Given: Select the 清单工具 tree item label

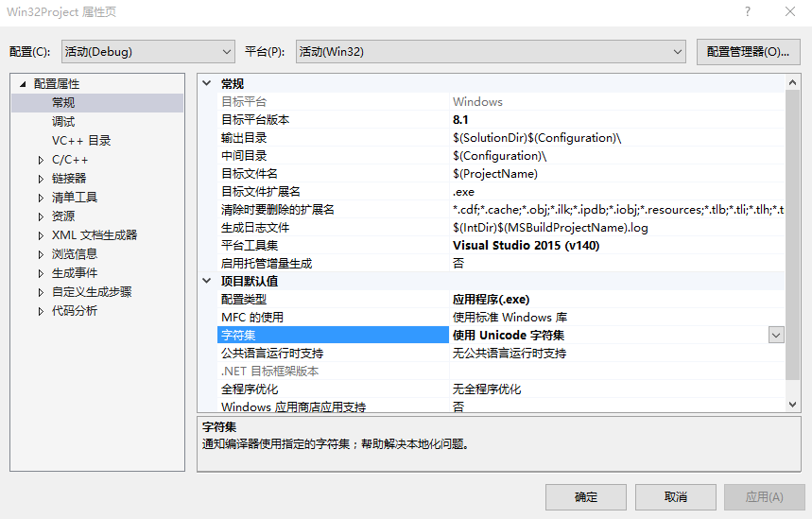Looking at the screenshot, I should pos(75,198).
